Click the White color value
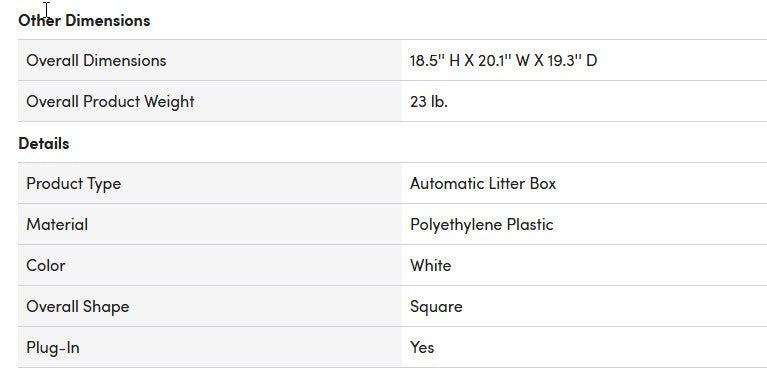This screenshot has height=383, width=767. click(430, 266)
